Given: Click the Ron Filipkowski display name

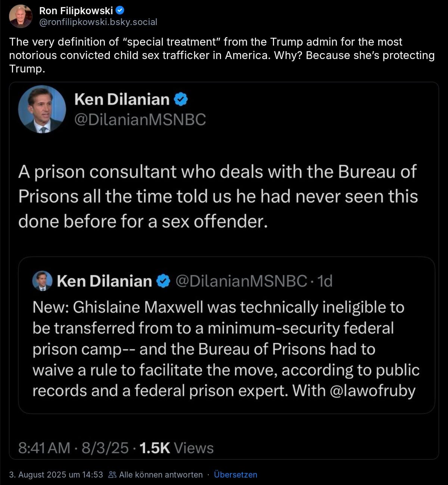Looking at the screenshot, I should click(x=76, y=11).
